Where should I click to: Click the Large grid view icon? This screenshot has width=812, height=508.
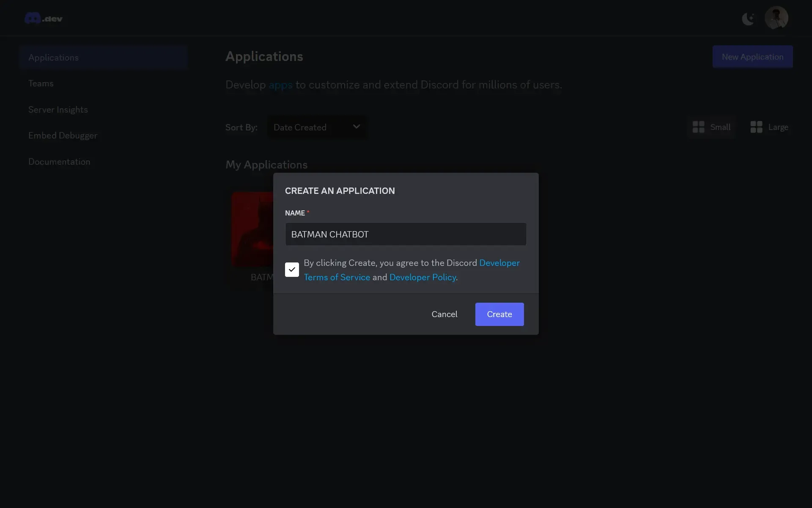[x=756, y=127]
